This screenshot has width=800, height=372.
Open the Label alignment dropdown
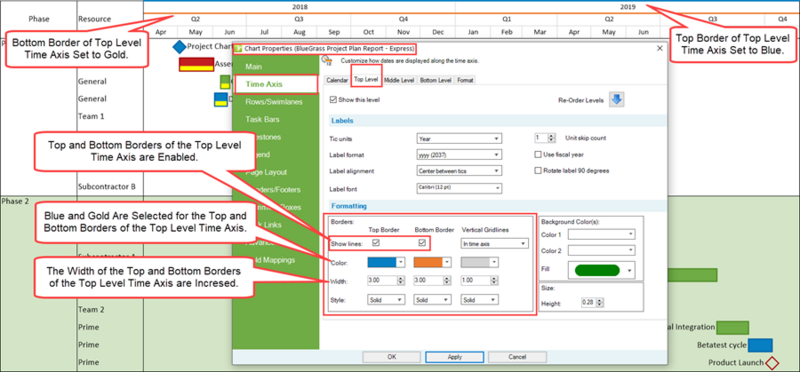point(459,170)
